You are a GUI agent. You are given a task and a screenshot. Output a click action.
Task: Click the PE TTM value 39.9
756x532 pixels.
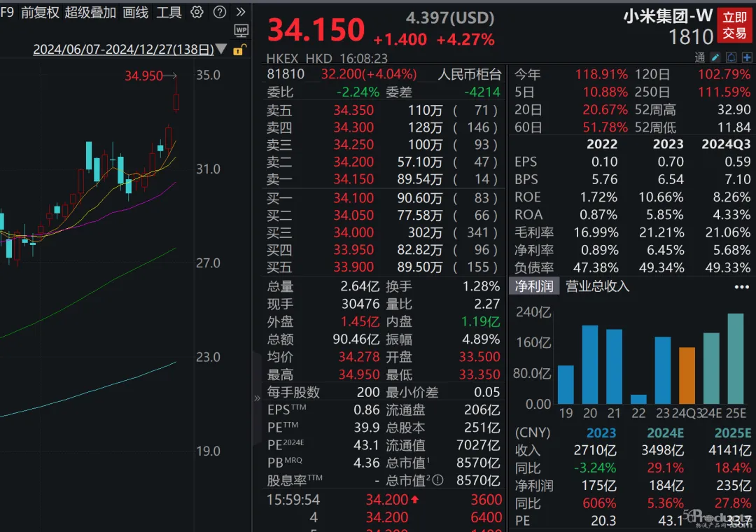coord(366,427)
